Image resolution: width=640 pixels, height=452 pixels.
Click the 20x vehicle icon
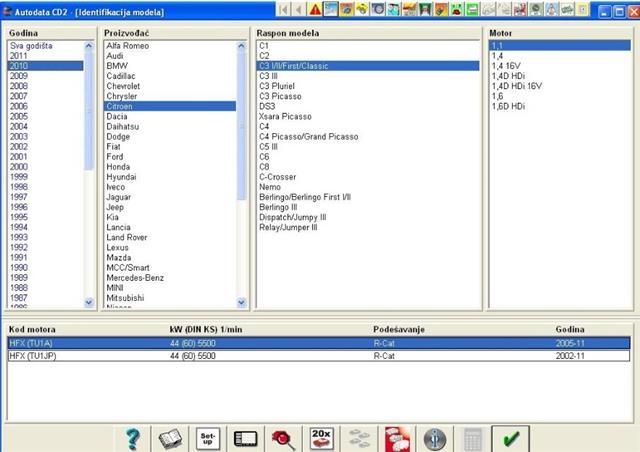click(321, 439)
